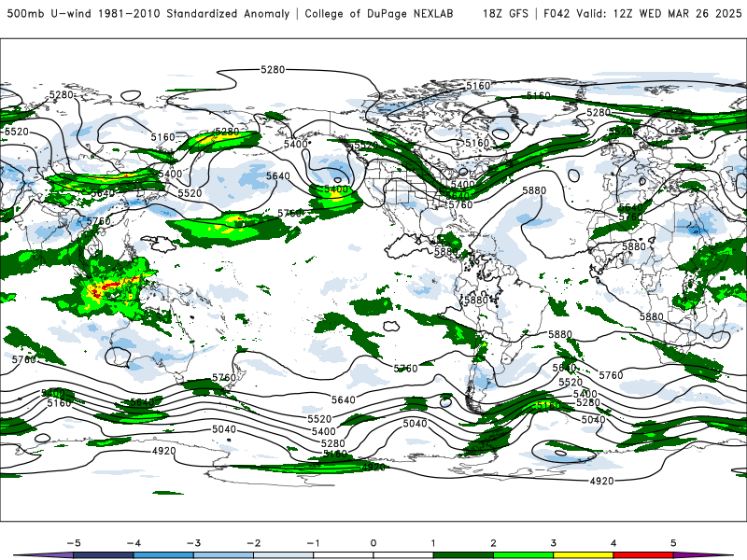The height and width of the screenshot is (560, 747).
Task: Click the palest blue -2 to -1 colorbar segment
Action: click(x=284, y=555)
